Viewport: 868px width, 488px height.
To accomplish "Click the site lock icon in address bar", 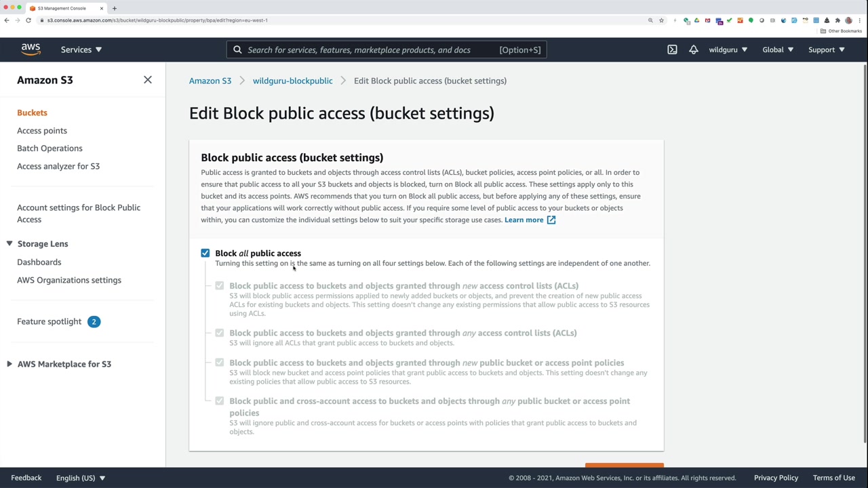I will (42, 20).
